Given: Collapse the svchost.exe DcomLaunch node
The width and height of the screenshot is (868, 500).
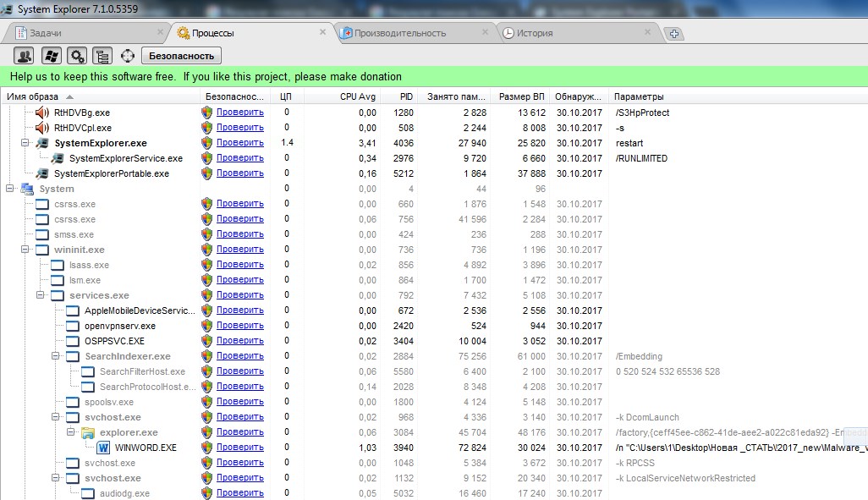Looking at the screenshot, I should point(55,417).
